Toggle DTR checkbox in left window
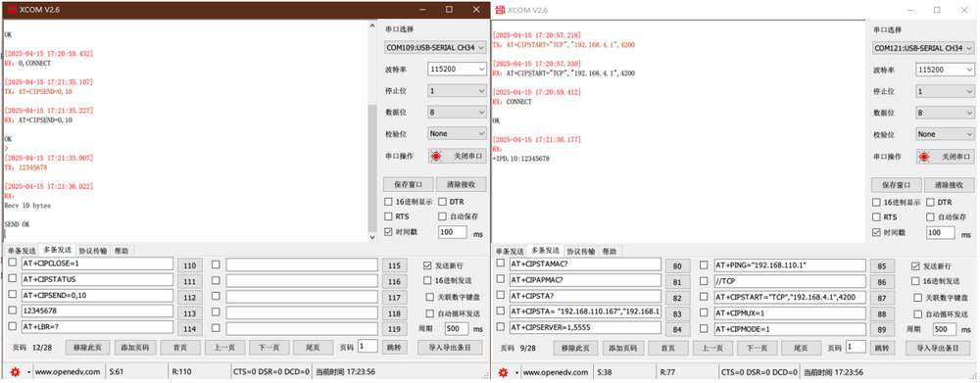 click(x=443, y=202)
